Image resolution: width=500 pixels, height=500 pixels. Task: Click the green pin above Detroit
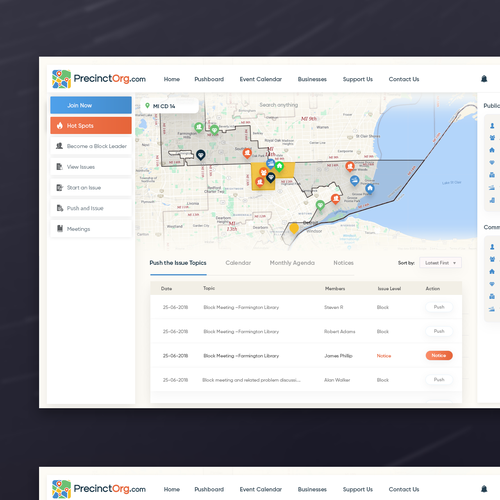tap(320, 205)
